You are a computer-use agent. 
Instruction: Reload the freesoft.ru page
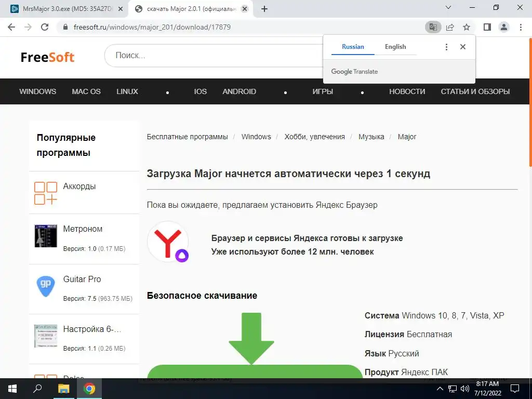[x=45, y=27]
